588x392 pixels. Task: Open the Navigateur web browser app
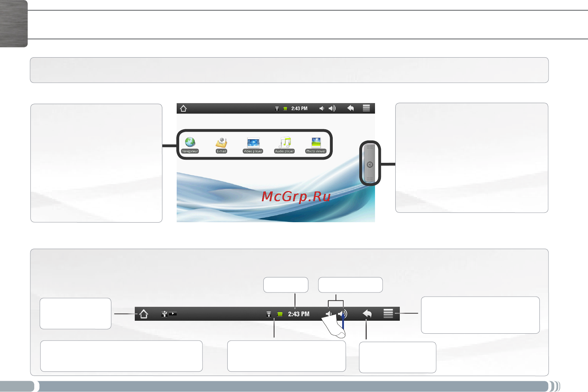pos(190,145)
